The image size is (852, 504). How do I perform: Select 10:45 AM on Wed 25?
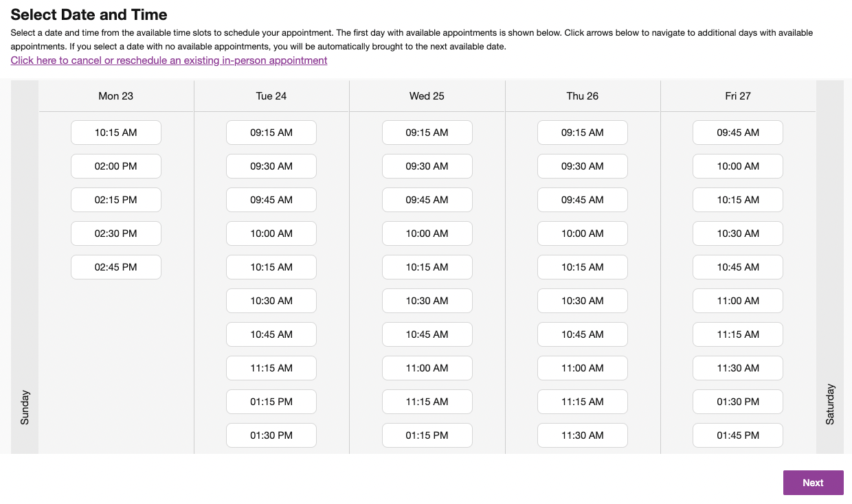(x=427, y=334)
